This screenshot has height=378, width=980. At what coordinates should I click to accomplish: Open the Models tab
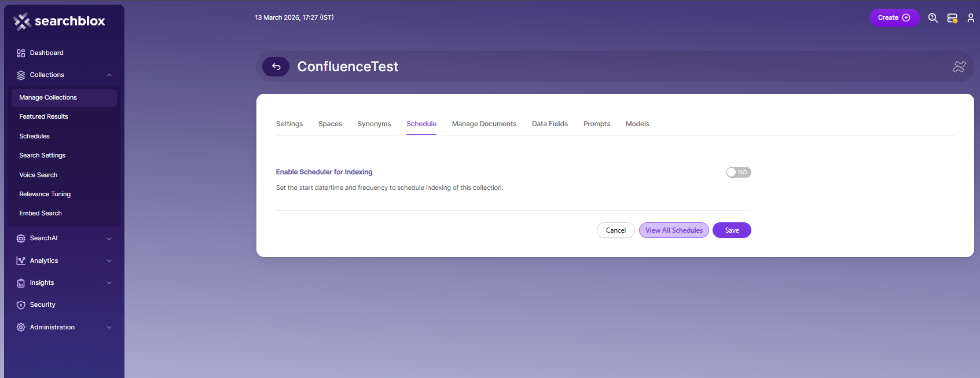coord(637,124)
